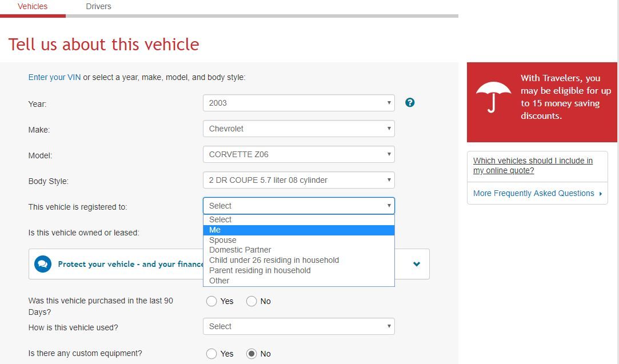Choose Me from the registered-to list
The height and width of the screenshot is (364, 619).
click(x=299, y=230)
